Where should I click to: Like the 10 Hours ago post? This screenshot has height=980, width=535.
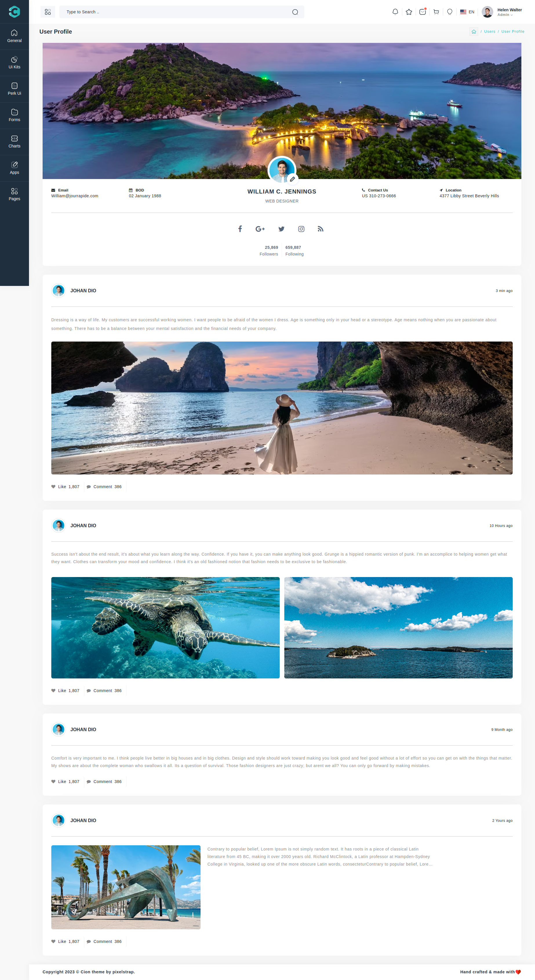(65, 691)
